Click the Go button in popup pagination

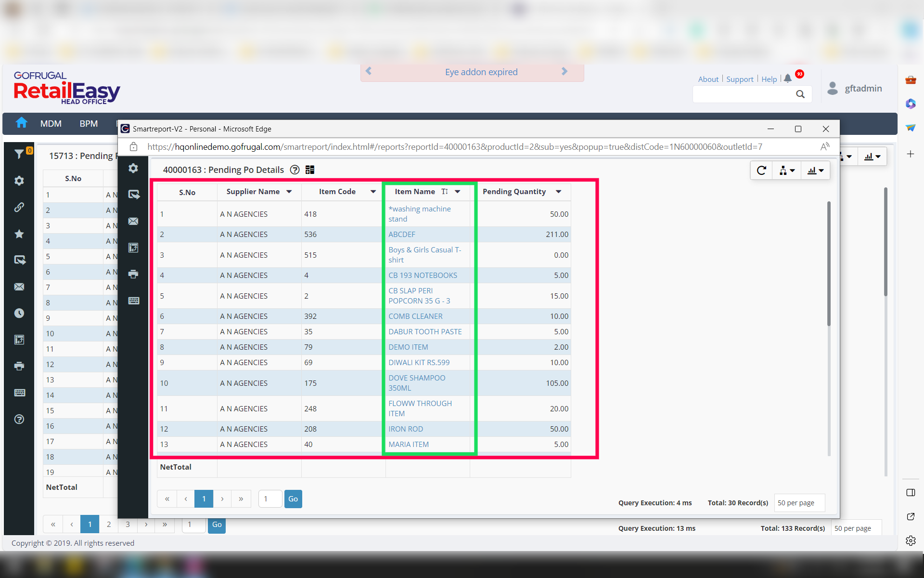pyautogui.click(x=293, y=499)
